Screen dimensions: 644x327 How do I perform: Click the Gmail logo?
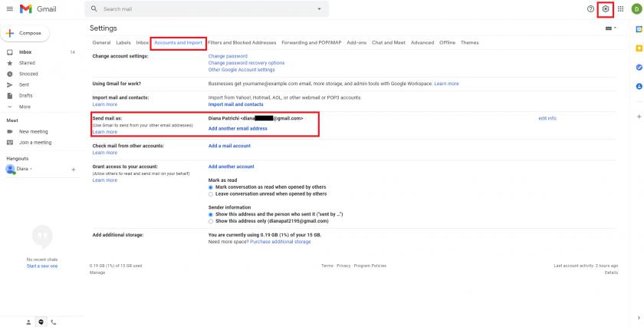click(38, 8)
